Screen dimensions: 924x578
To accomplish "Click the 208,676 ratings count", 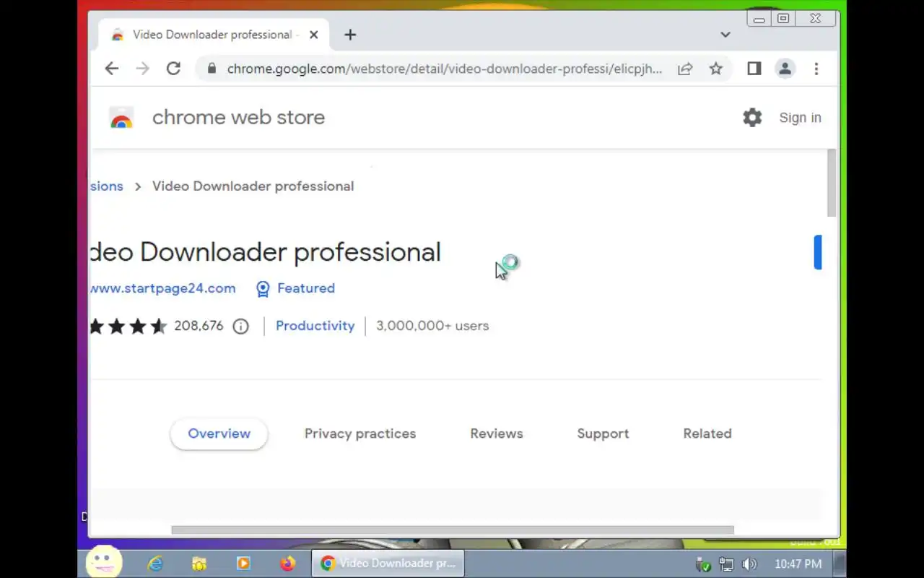I will (x=199, y=326).
